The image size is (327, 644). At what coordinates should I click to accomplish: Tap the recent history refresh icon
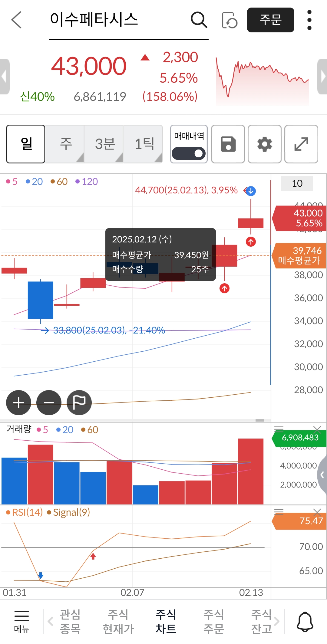point(230,20)
